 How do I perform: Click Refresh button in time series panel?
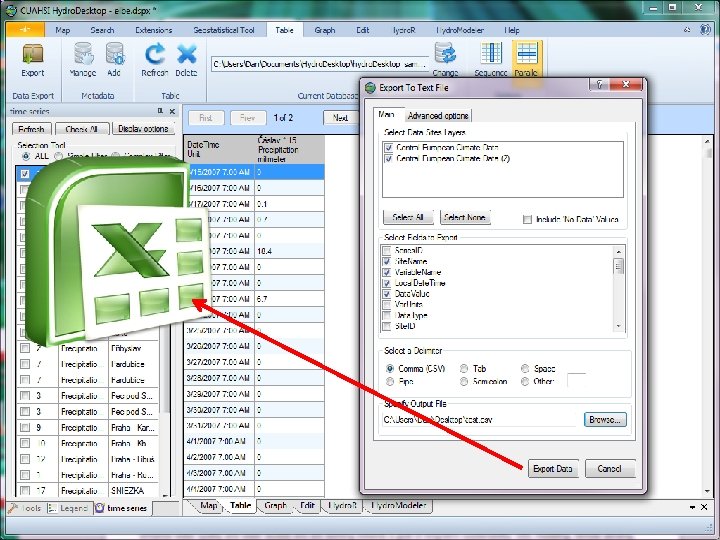[x=31, y=129]
